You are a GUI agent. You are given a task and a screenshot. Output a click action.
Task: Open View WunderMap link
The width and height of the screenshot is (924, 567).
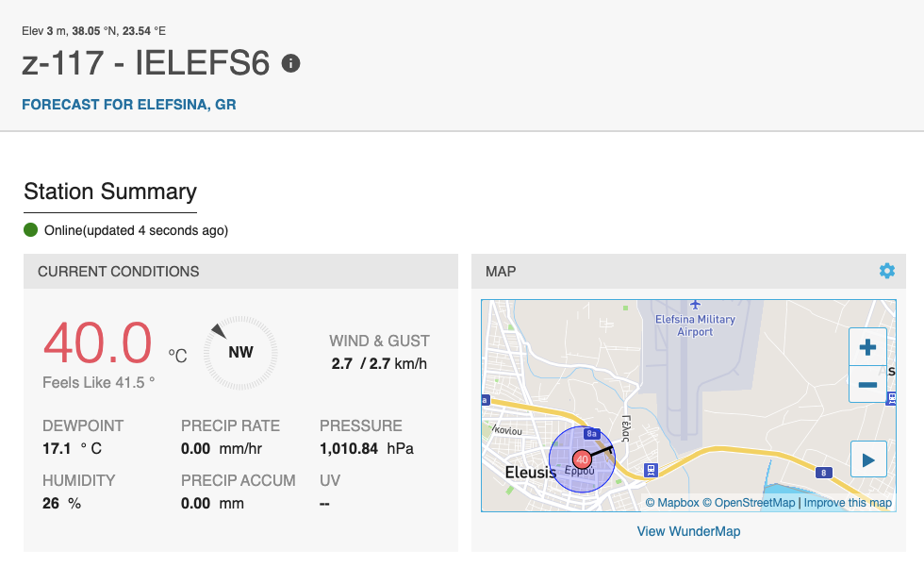(688, 531)
